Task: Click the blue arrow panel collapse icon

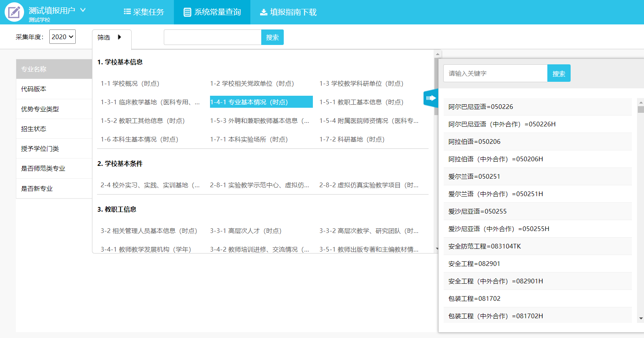Action: coord(431,98)
